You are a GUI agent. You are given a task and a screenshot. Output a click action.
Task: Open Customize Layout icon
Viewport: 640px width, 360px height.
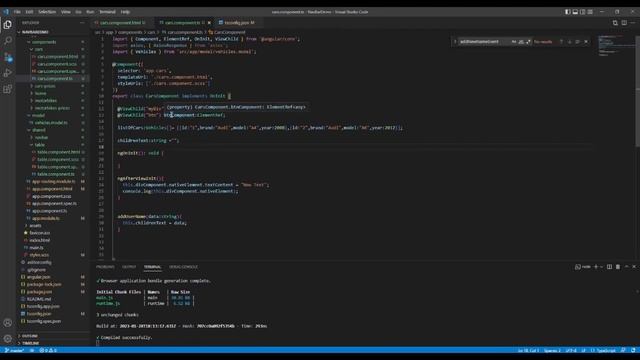coord(590,12)
